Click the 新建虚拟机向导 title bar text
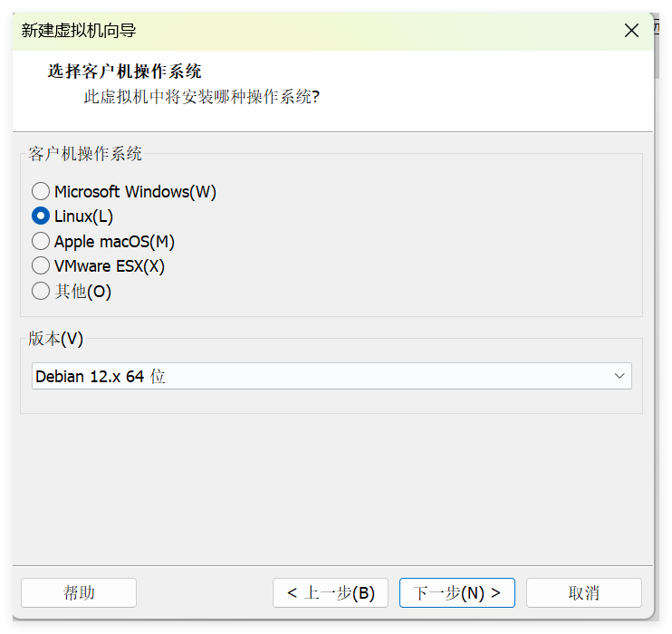 pyautogui.click(x=79, y=31)
